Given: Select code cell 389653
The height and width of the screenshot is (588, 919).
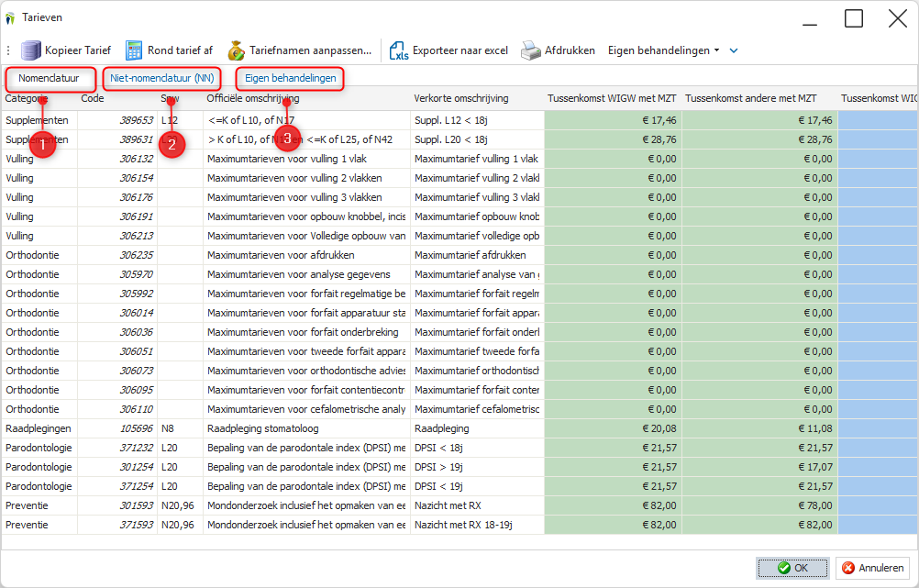Looking at the screenshot, I should tap(117, 120).
